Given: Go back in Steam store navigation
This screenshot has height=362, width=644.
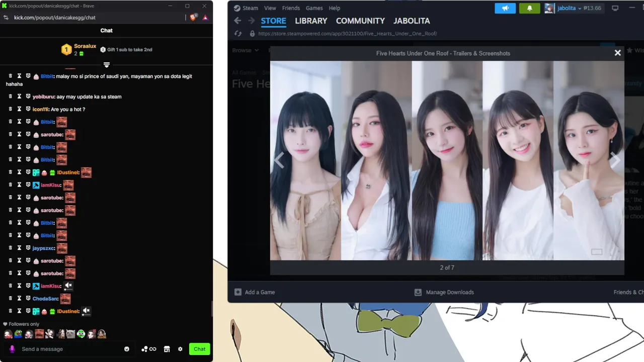Looking at the screenshot, I should pyautogui.click(x=237, y=21).
